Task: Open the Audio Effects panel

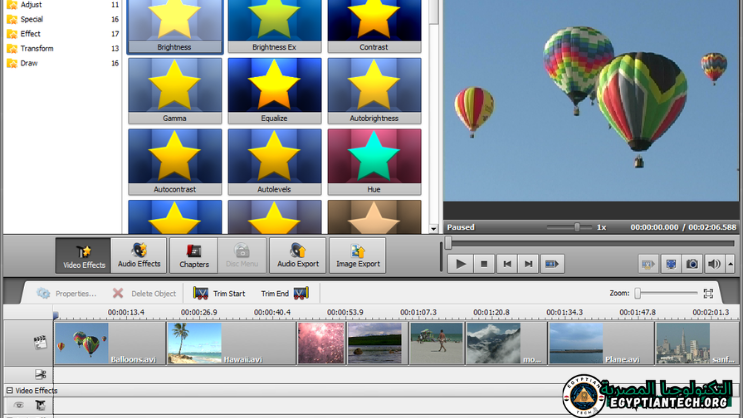Action: 139,255
